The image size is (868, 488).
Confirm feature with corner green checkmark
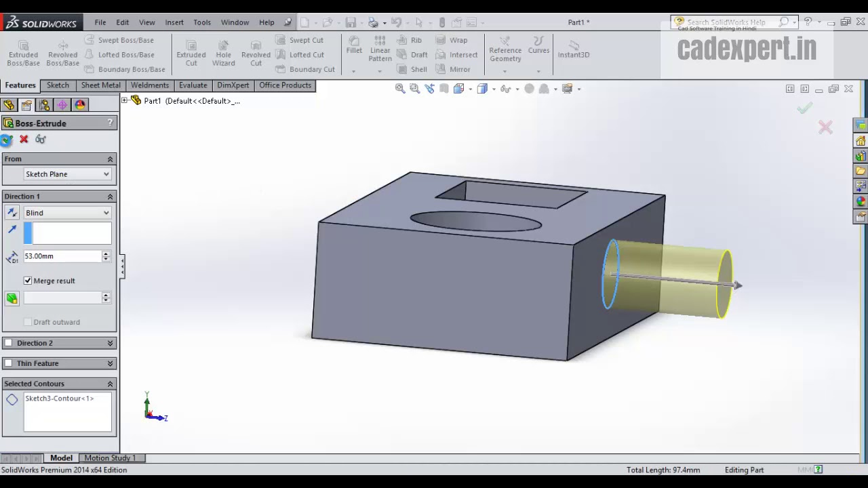point(804,108)
